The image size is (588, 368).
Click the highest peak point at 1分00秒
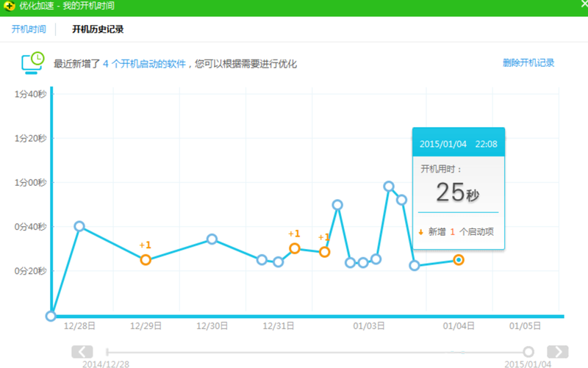389,187
